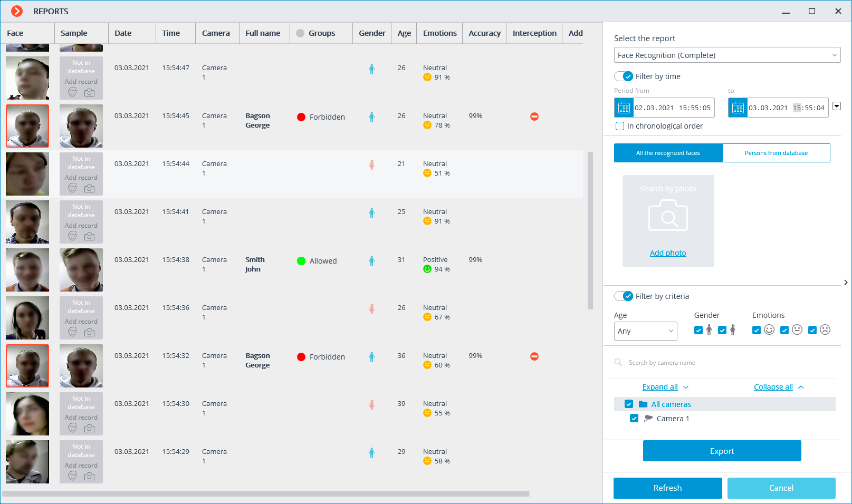Open the Select the report dropdown
852x504 pixels.
727,55
